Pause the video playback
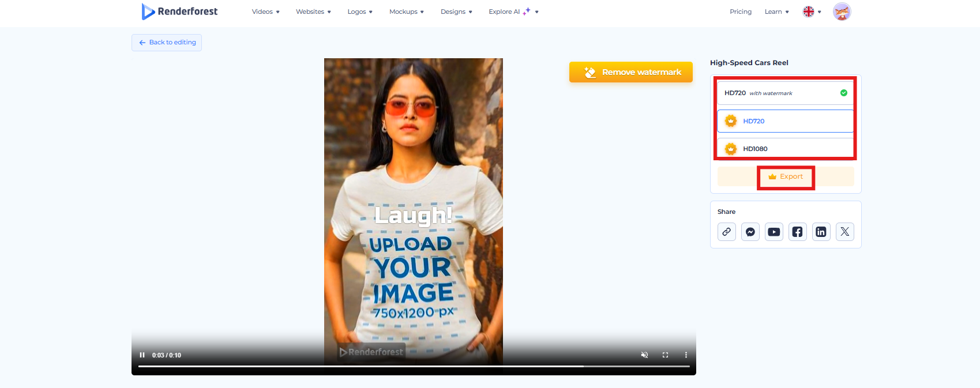980x388 pixels. point(142,355)
